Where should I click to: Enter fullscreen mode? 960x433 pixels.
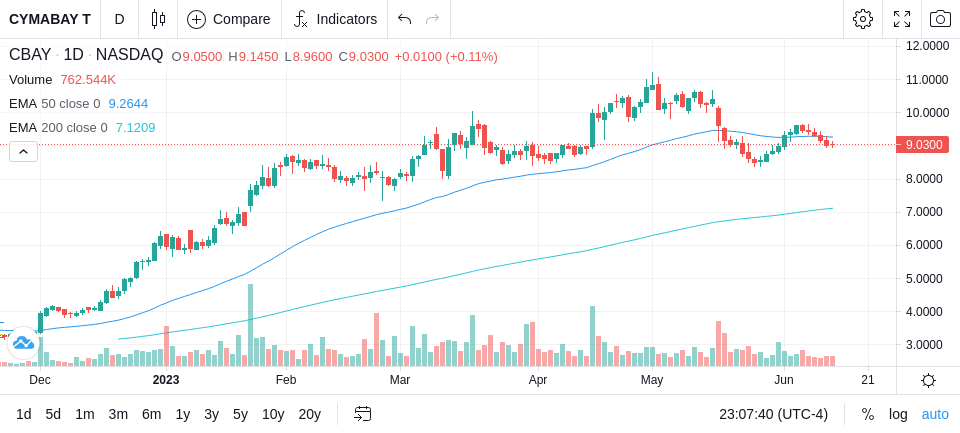[902, 19]
